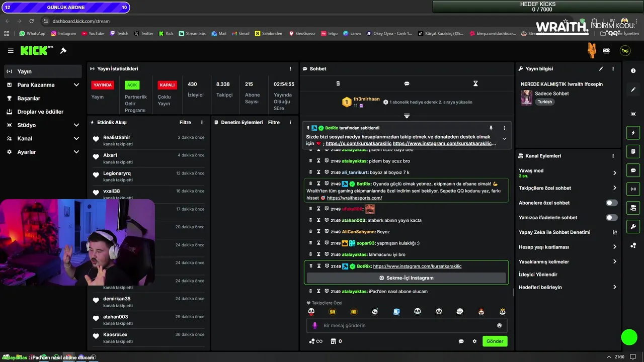Open the Yayın bilgisi three-dot menu

pyautogui.click(x=613, y=69)
